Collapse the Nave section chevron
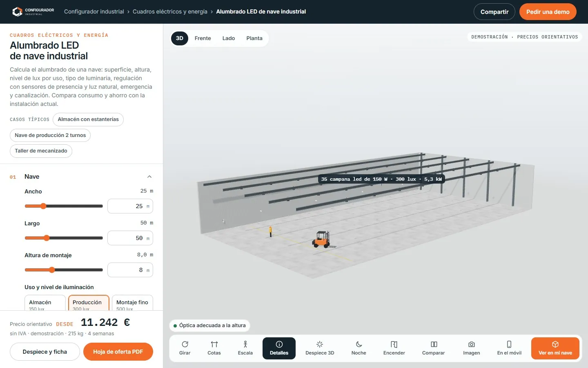 tap(149, 177)
